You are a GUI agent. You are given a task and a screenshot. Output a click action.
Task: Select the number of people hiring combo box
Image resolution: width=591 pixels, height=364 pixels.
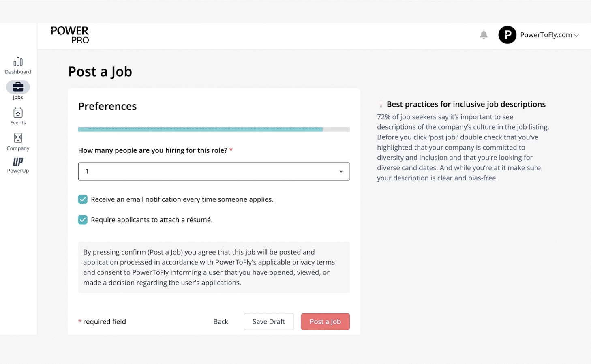[x=214, y=171]
